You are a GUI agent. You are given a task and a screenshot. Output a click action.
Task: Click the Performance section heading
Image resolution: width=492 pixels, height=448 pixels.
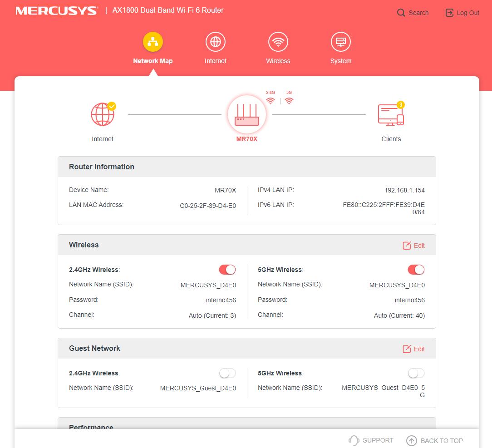pyautogui.click(x=91, y=427)
